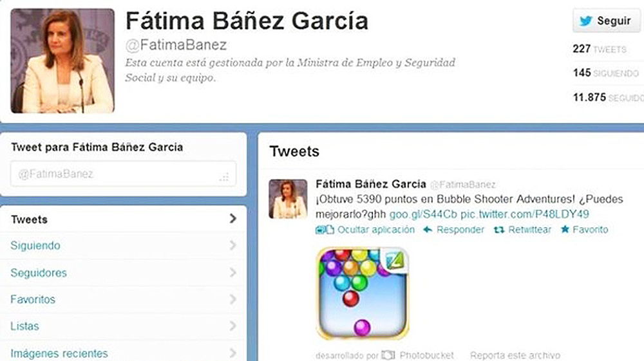Click the Reporta este archivo link
This screenshot has height=361, width=644.
[x=515, y=355]
